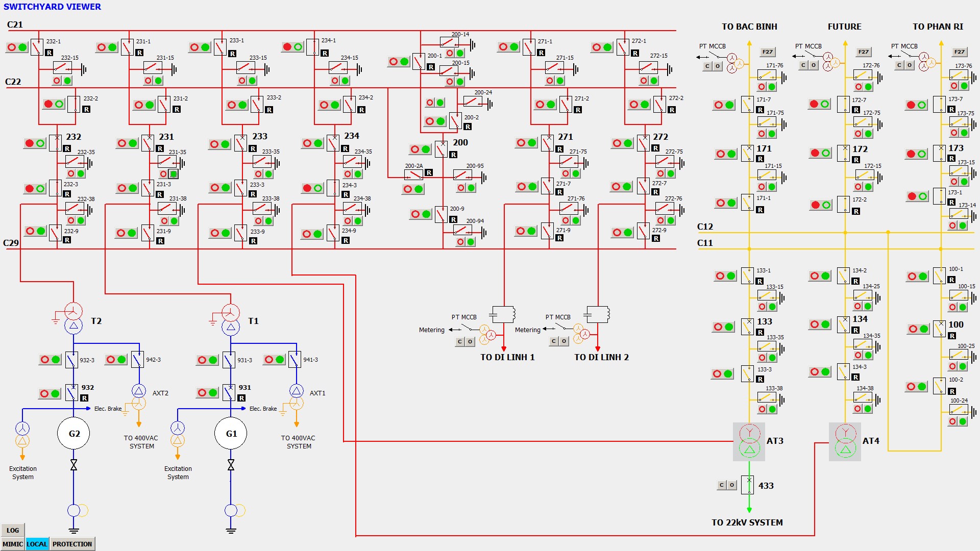
Task: Click the C close button for 433
Action: 722,485
